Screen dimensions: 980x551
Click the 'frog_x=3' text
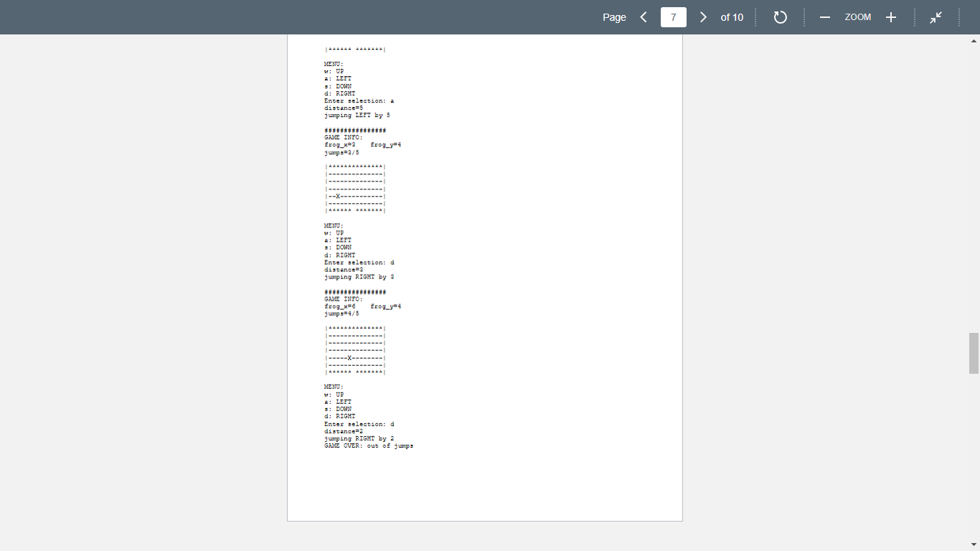(340, 145)
